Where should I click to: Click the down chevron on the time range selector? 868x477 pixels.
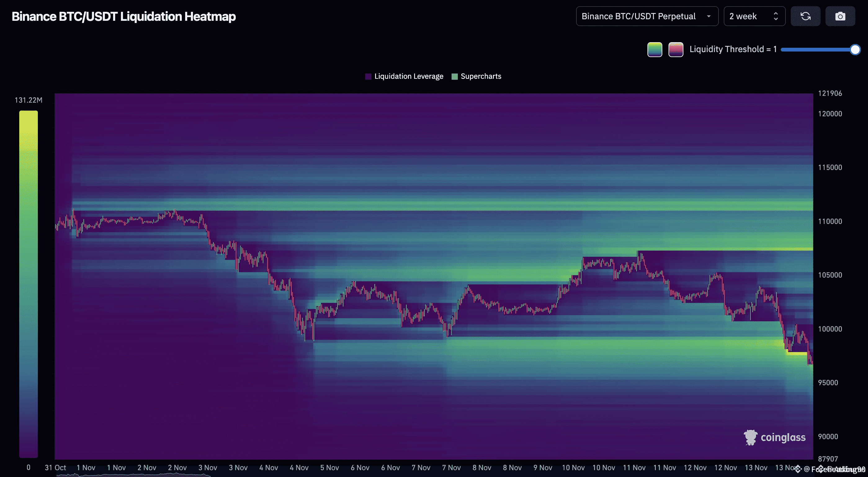775,19
